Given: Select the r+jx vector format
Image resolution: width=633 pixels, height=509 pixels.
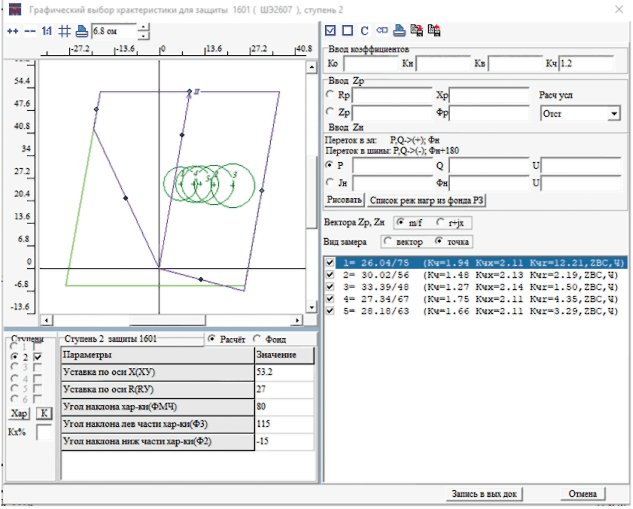Looking at the screenshot, I should (440, 222).
